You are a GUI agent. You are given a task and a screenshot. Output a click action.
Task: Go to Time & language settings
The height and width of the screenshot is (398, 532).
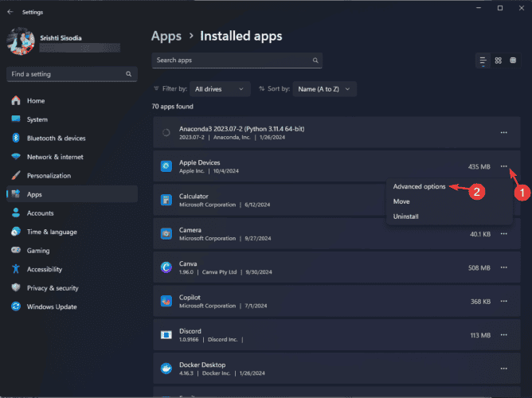pyautogui.click(x=72, y=232)
